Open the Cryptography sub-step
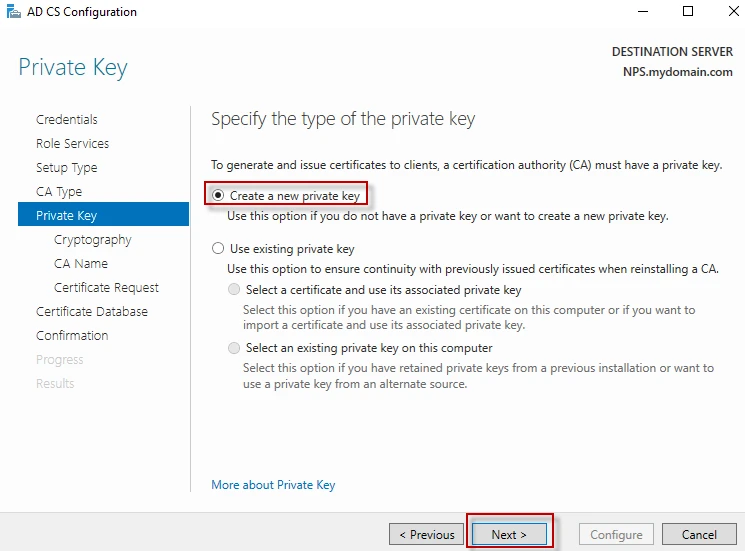 click(x=93, y=240)
